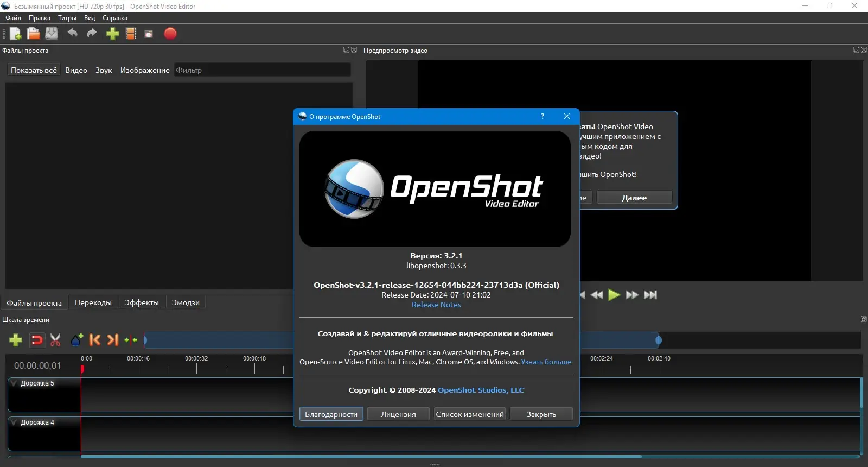The height and width of the screenshot is (467, 868).
Task: Click the 00:02:40 ruler label
Action: click(x=659, y=358)
